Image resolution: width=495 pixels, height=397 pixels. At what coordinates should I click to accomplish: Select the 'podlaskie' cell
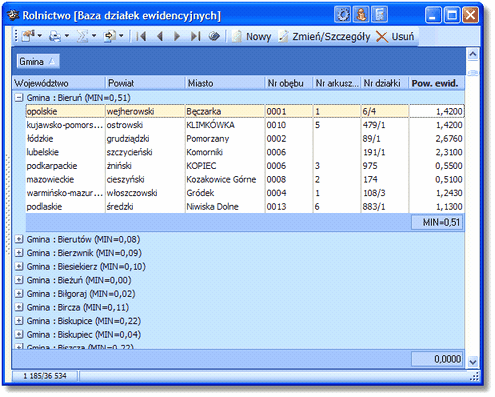point(65,207)
